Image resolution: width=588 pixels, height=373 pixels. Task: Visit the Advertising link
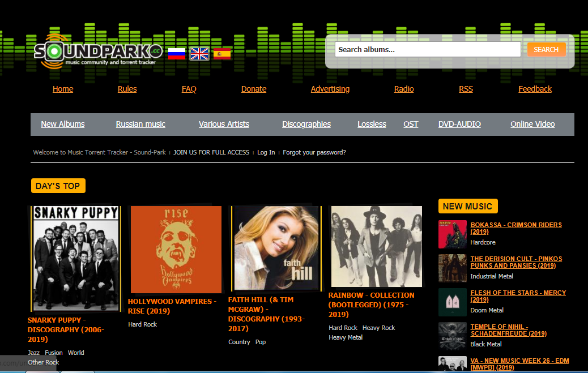[330, 89]
